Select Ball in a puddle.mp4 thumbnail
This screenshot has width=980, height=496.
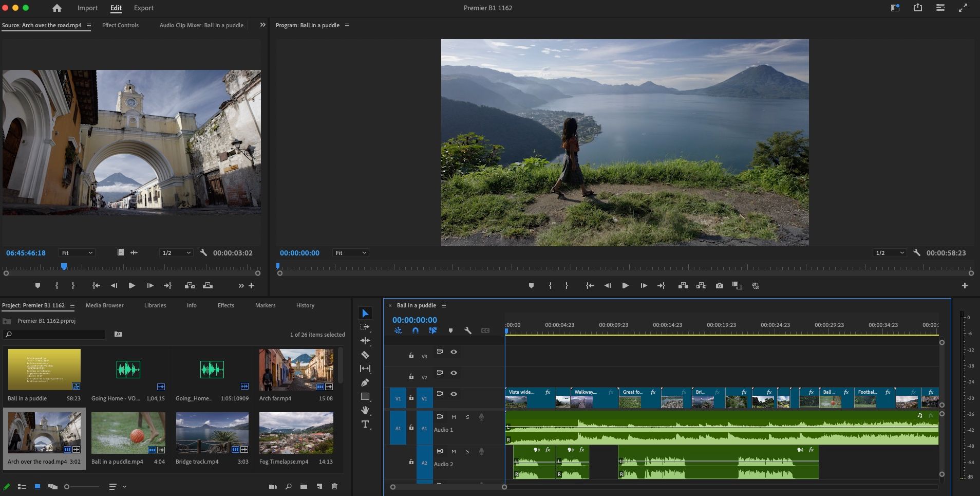[x=128, y=433]
